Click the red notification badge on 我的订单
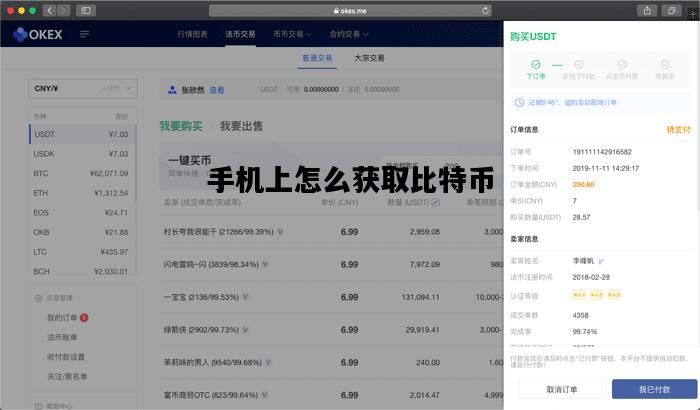The height and width of the screenshot is (410, 700). pyautogui.click(x=84, y=318)
